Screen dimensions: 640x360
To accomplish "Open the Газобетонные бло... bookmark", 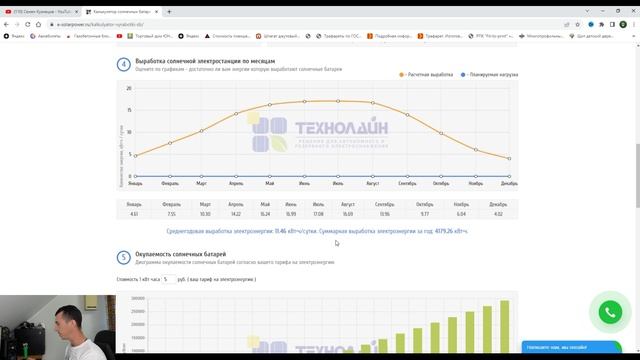I will (x=88, y=36).
